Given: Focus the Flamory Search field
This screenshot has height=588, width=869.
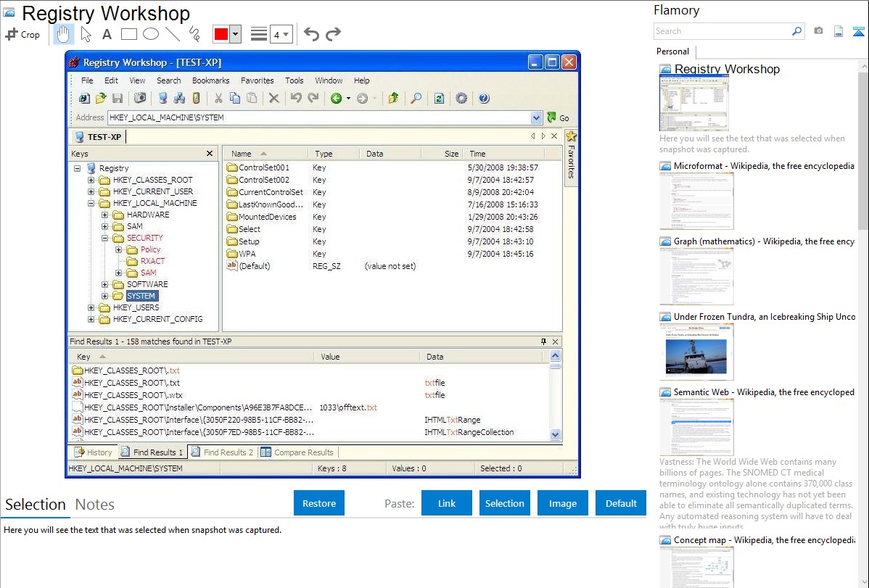Looking at the screenshot, I should pos(722,31).
